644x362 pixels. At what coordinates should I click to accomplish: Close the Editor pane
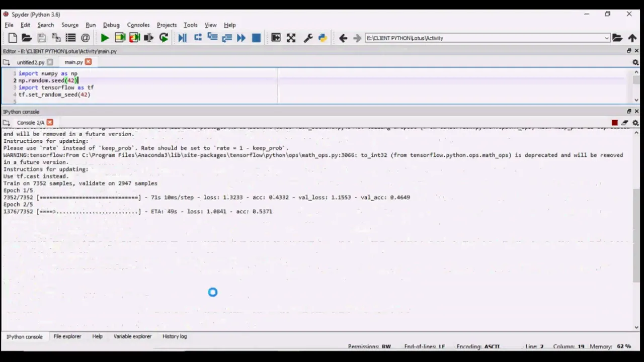(x=636, y=51)
